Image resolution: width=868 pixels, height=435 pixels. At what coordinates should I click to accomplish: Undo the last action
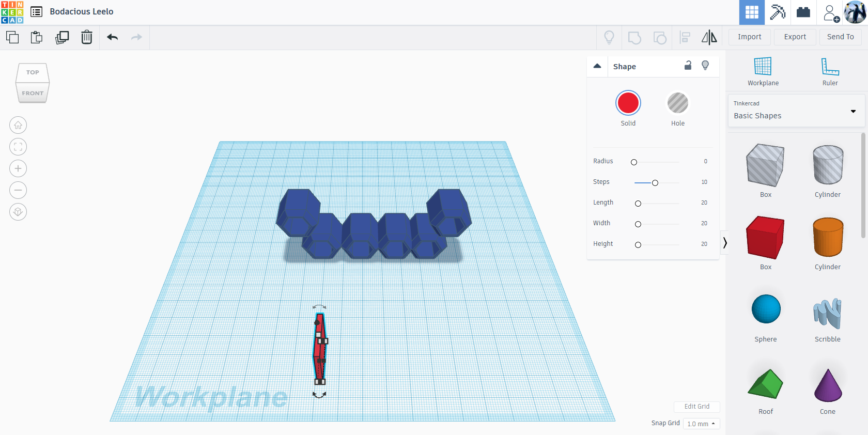coord(112,37)
